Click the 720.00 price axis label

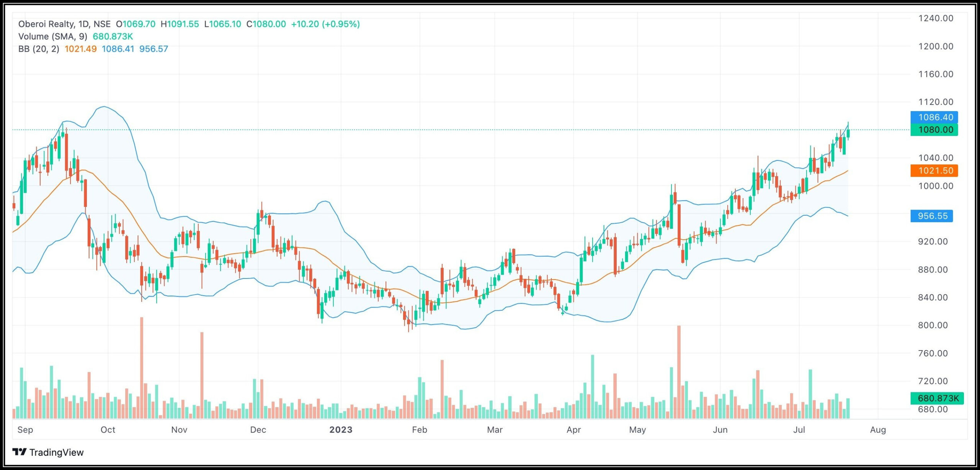click(x=933, y=381)
